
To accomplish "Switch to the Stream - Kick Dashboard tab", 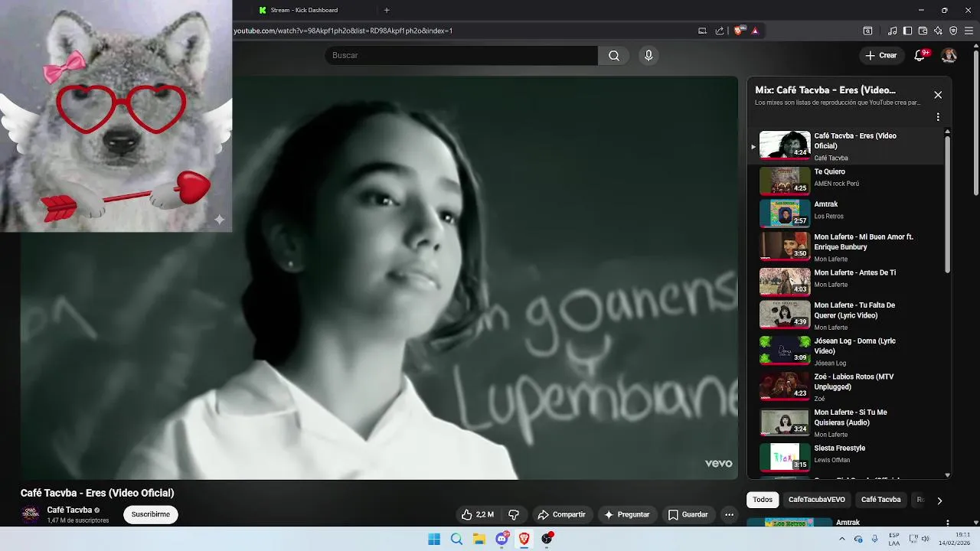I will 304,10.
